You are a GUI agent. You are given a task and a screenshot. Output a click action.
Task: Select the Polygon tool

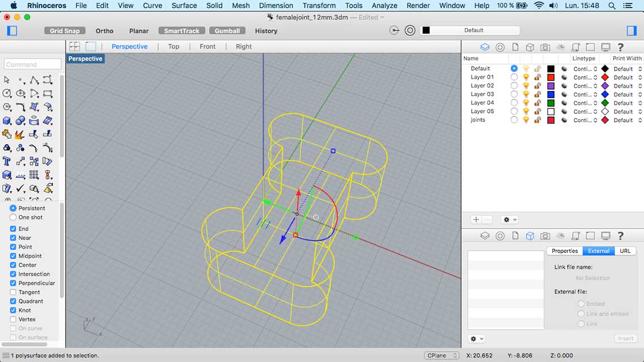7,107
